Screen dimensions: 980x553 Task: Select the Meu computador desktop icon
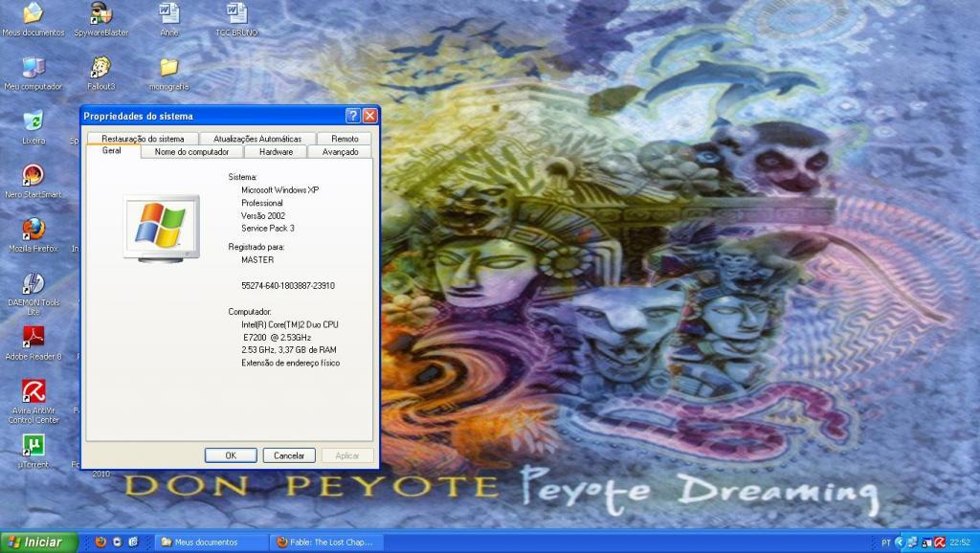tap(33, 74)
